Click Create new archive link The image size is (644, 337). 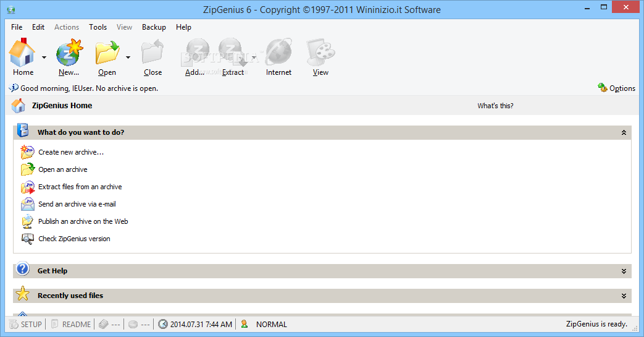tap(71, 152)
